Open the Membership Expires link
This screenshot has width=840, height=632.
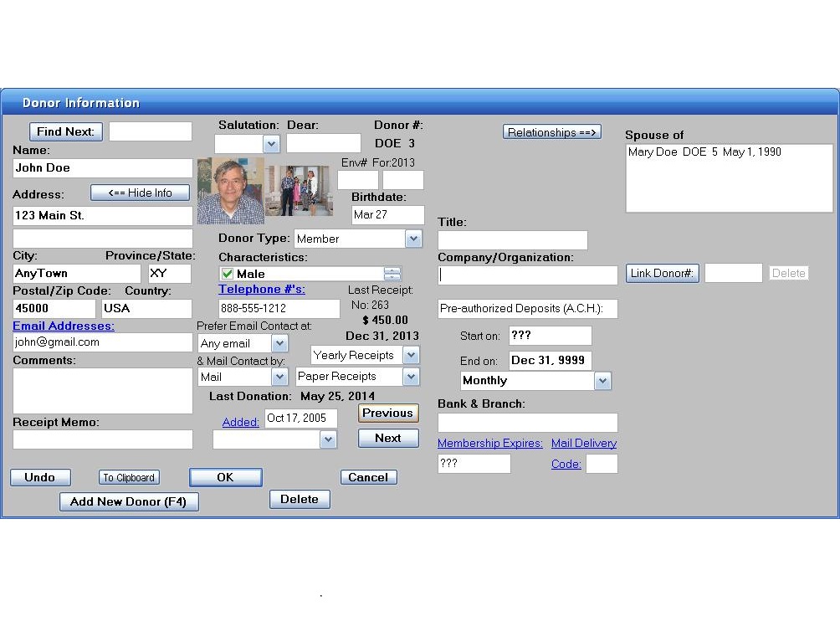coord(490,444)
